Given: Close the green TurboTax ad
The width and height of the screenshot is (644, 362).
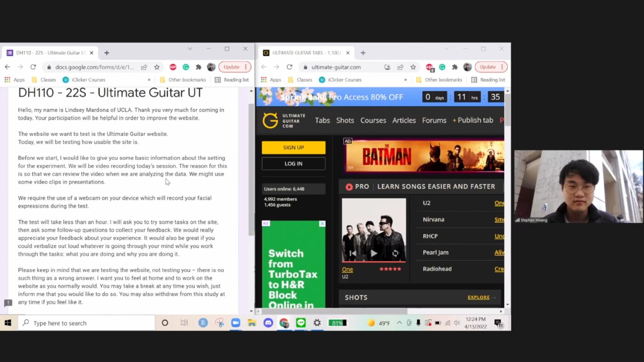Looking at the screenshot, I should pos(322,224).
